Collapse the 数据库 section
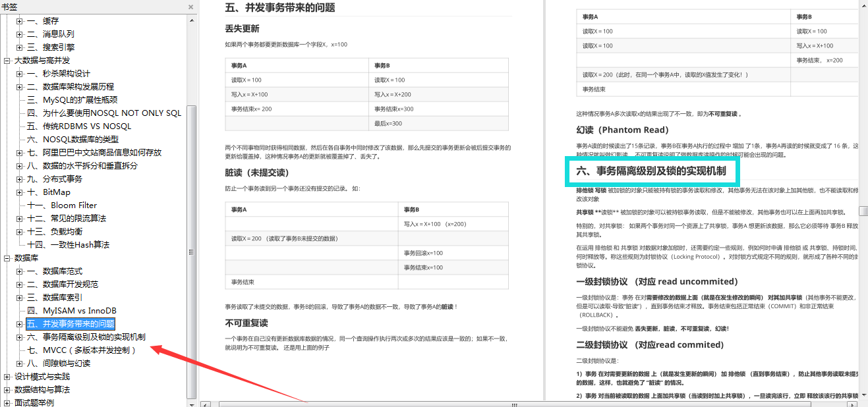The height and width of the screenshot is (407, 868). tap(7, 258)
